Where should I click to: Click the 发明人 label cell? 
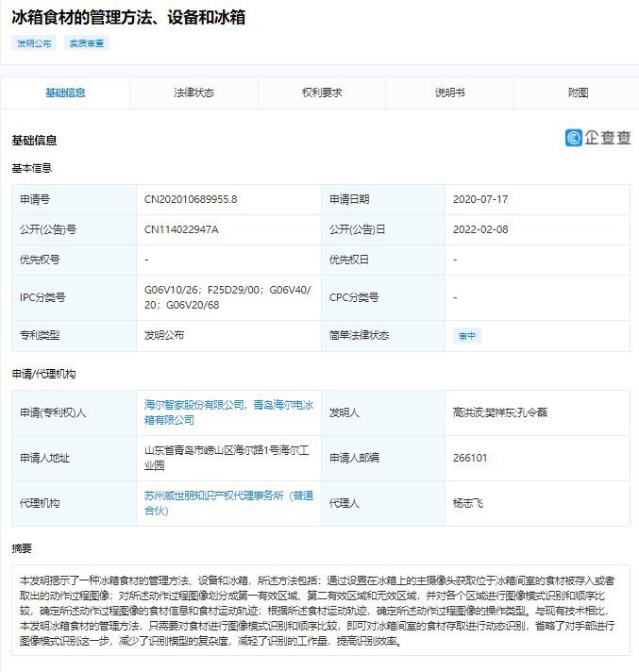[x=383, y=412]
